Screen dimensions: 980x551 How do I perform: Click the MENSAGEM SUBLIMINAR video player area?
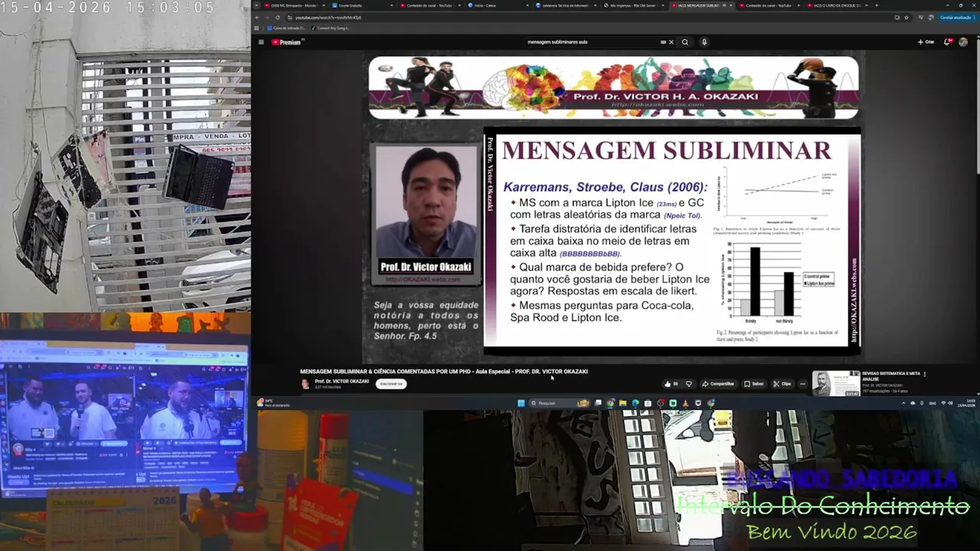(613, 205)
